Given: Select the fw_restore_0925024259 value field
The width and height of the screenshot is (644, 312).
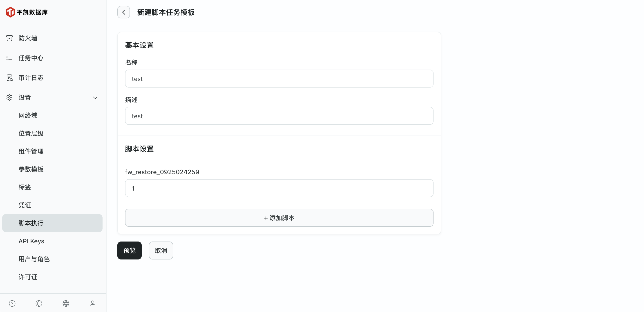Looking at the screenshot, I should [x=279, y=188].
